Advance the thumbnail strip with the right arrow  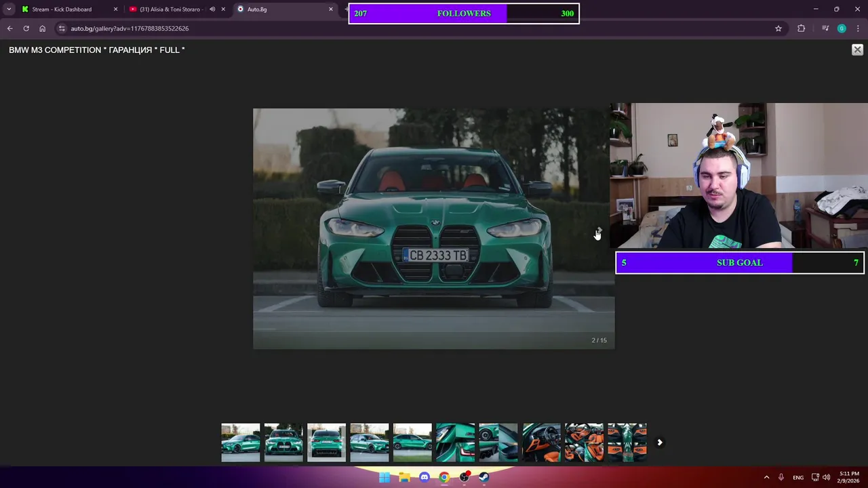(x=659, y=443)
